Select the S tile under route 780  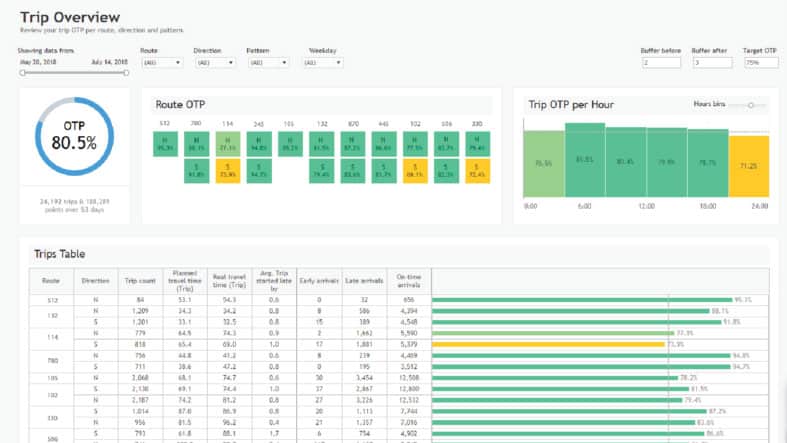196,171
